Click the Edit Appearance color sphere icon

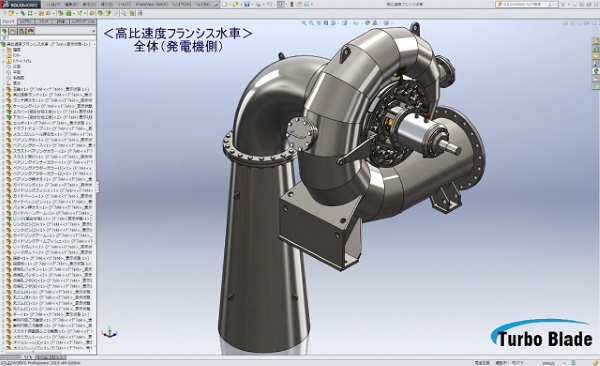[x=368, y=23]
